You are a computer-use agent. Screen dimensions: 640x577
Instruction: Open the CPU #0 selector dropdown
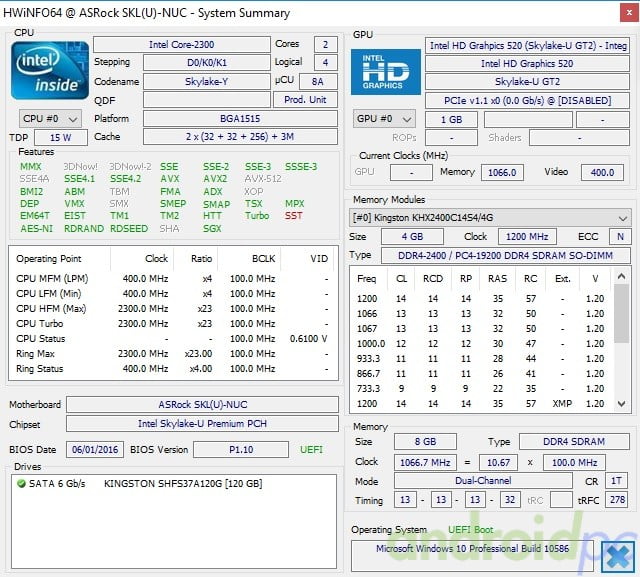[x=50, y=119]
